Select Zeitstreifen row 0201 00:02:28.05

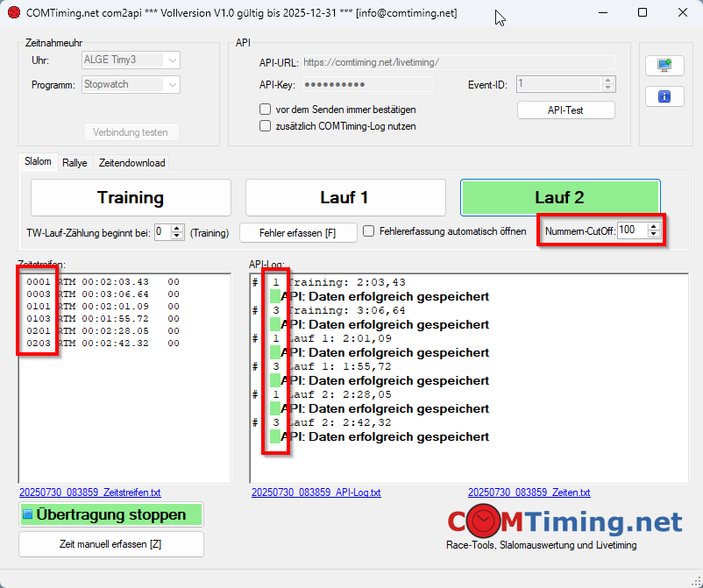tap(103, 330)
